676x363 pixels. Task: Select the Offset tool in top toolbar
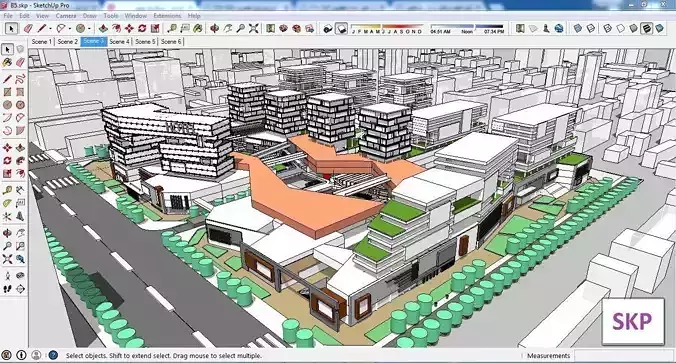(116, 28)
